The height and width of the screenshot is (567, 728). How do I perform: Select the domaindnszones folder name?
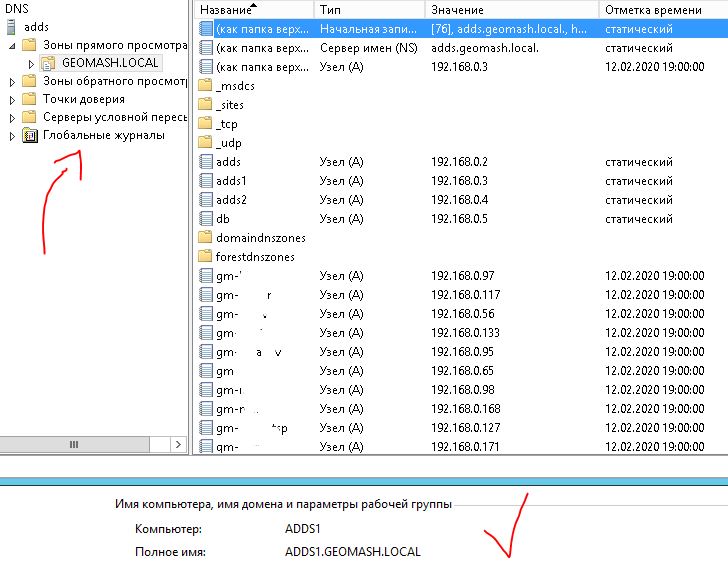pyautogui.click(x=260, y=238)
